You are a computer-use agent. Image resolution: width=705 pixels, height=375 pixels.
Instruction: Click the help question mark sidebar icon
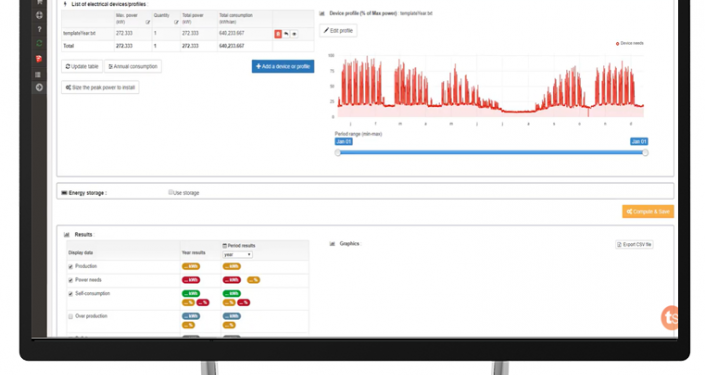(x=39, y=29)
